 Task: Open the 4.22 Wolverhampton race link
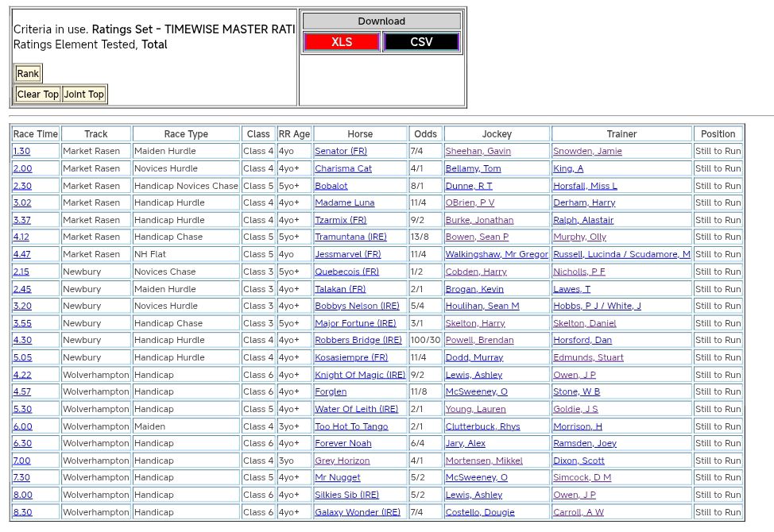point(22,375)
